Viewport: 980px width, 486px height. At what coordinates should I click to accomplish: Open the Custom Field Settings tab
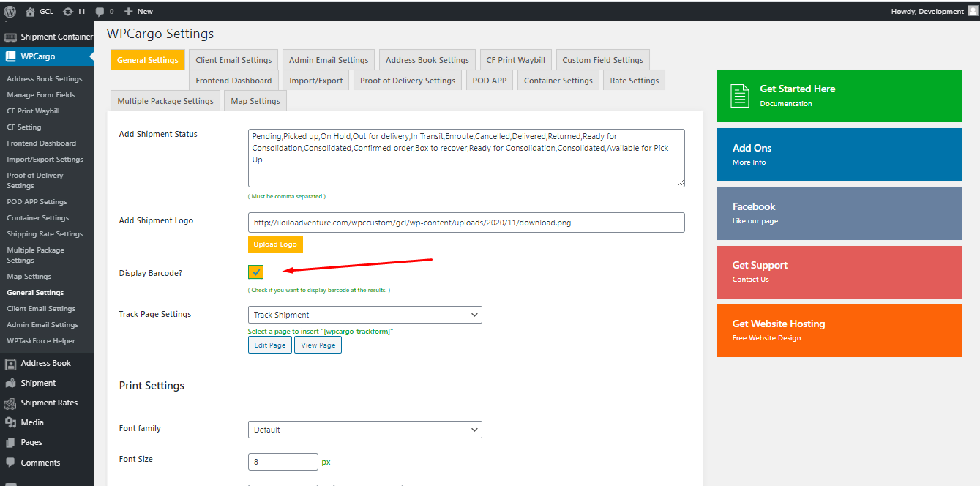(602, 60)
